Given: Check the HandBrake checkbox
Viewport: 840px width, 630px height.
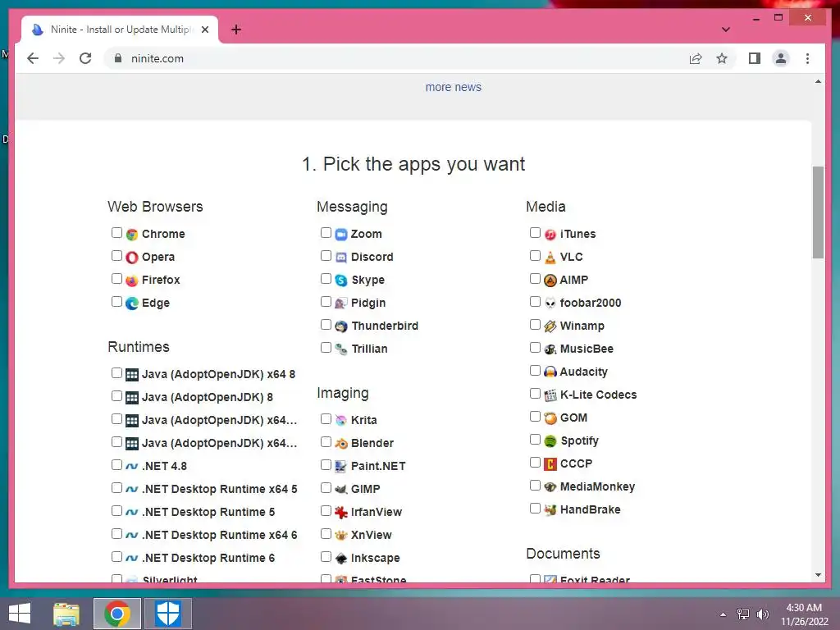Looking at the screenshot, I should coord(535,508).
